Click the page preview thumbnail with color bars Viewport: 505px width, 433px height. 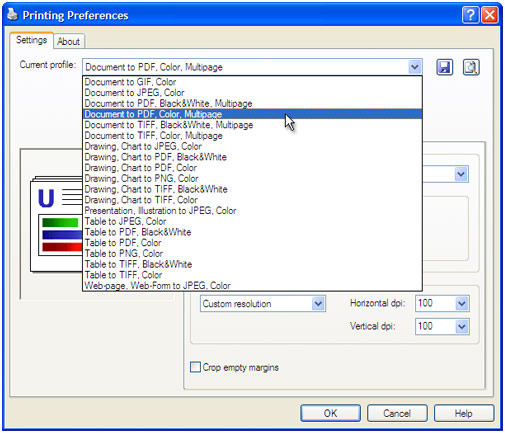pos(56,225)
